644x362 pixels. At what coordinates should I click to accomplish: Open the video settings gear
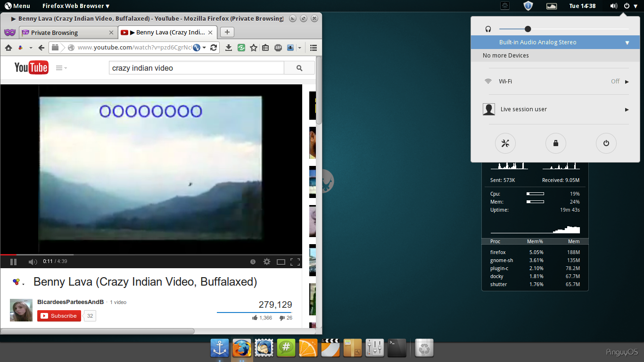pyautogui.click(x=267, y=262)
